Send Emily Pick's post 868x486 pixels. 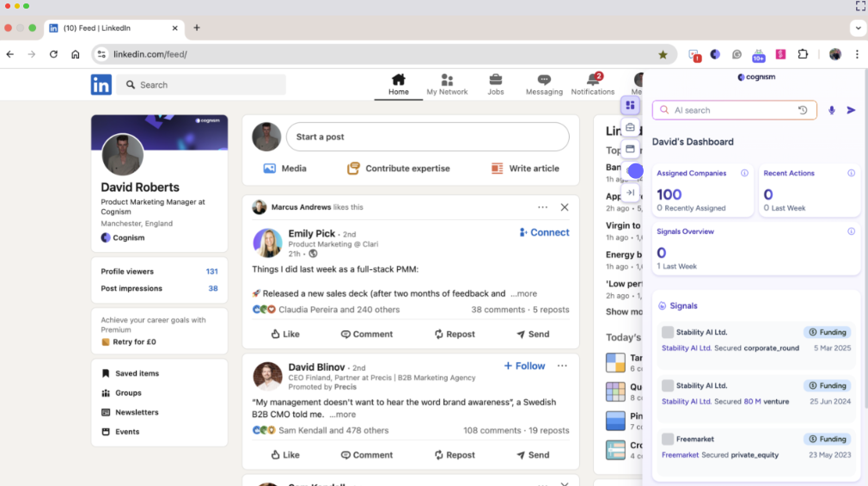point(533,334)
